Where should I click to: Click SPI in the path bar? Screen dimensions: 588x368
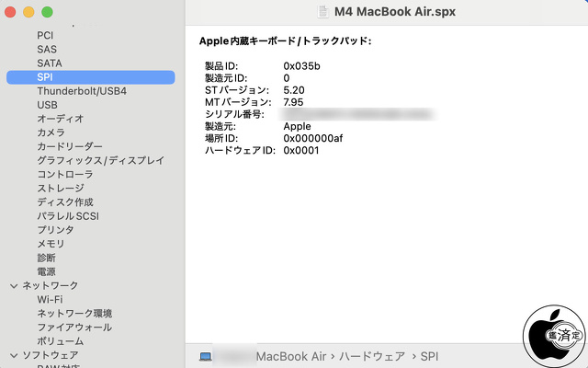(x=429, y=356)
